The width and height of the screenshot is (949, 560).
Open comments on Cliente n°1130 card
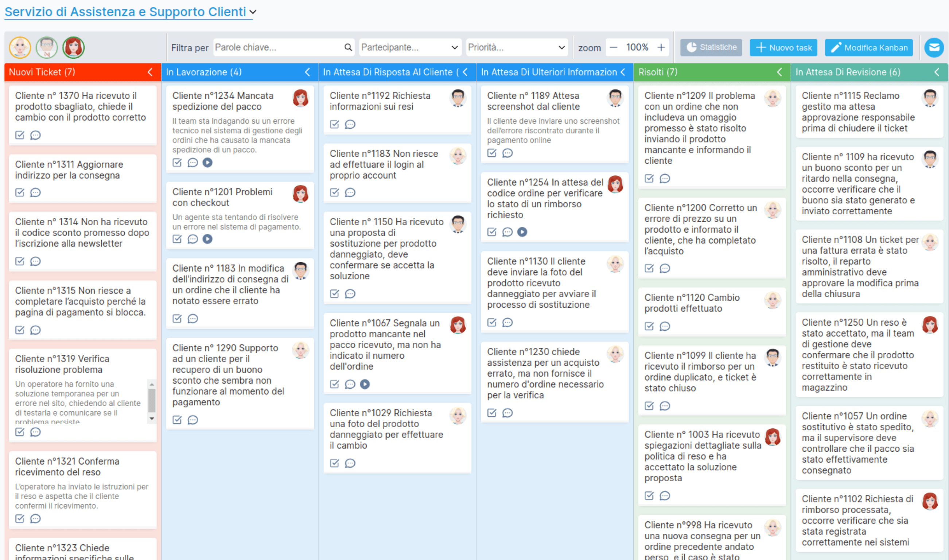507,322
